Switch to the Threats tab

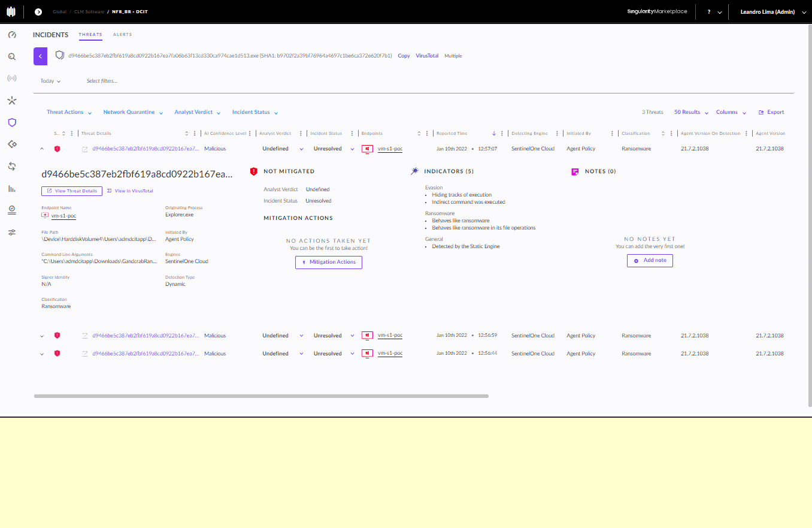click(90, 35)
